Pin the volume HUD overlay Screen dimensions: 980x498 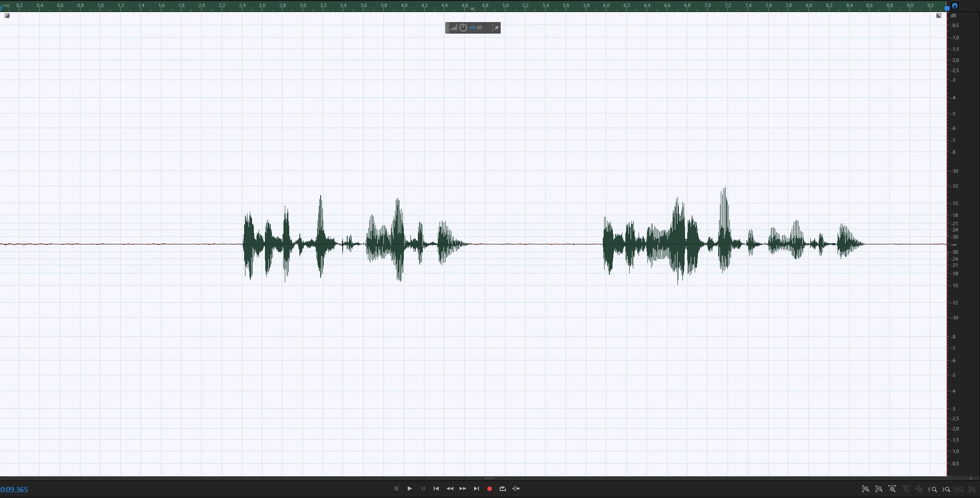pyautogui.click(x=496, y=28)
